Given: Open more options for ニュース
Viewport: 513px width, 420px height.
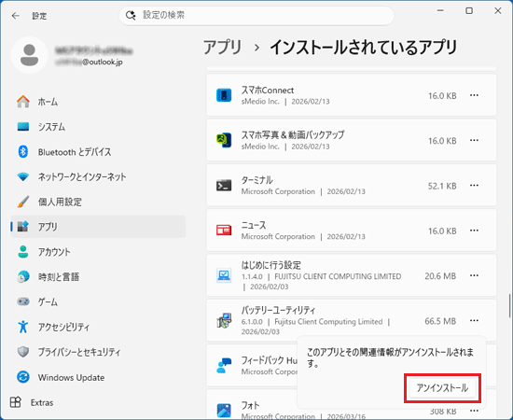Looking at the screenshot, I should pos(474,231).
